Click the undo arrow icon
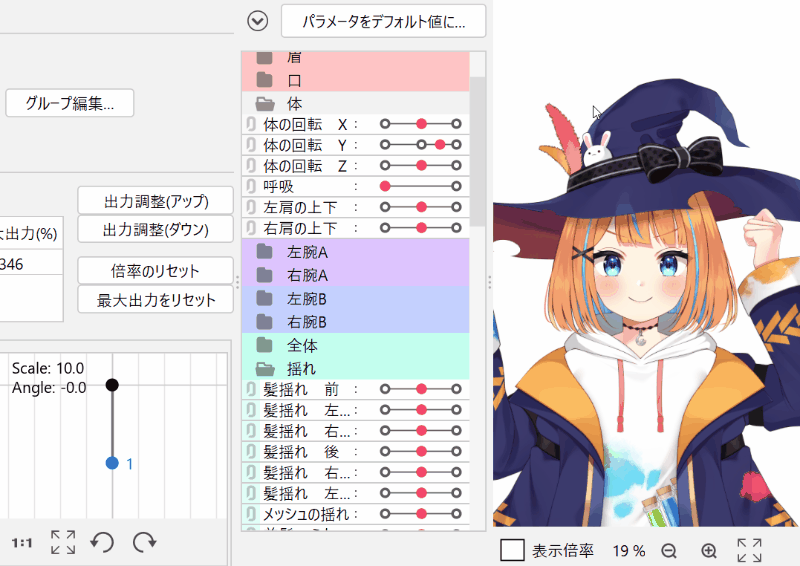 tap(102, 542)
